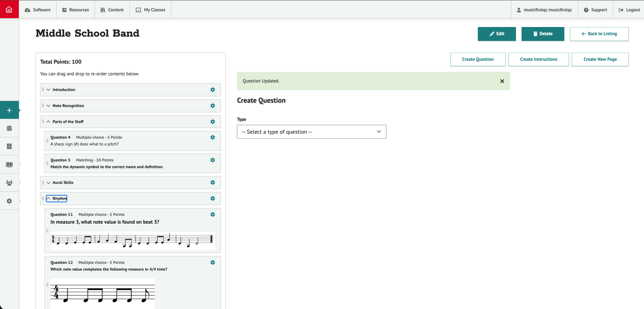Viewport: 644px width, 309px height.
Task: Open the My Classes menu
Action: coord(151,10)
